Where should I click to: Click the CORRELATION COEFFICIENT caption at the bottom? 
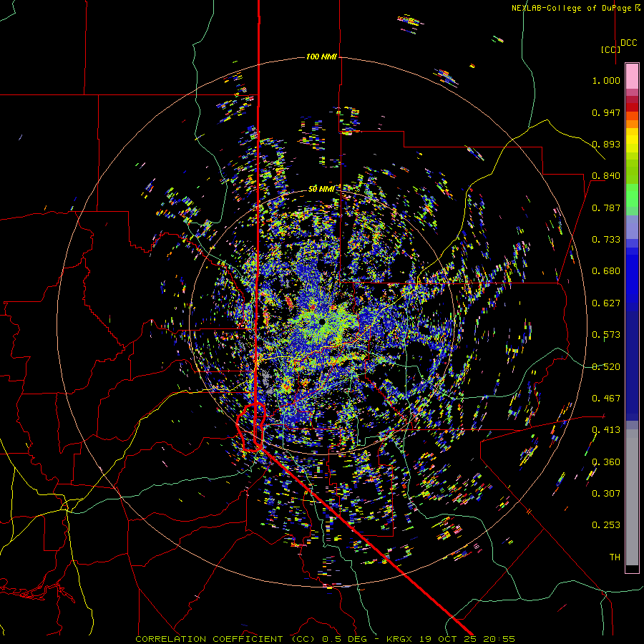point(325,639)
